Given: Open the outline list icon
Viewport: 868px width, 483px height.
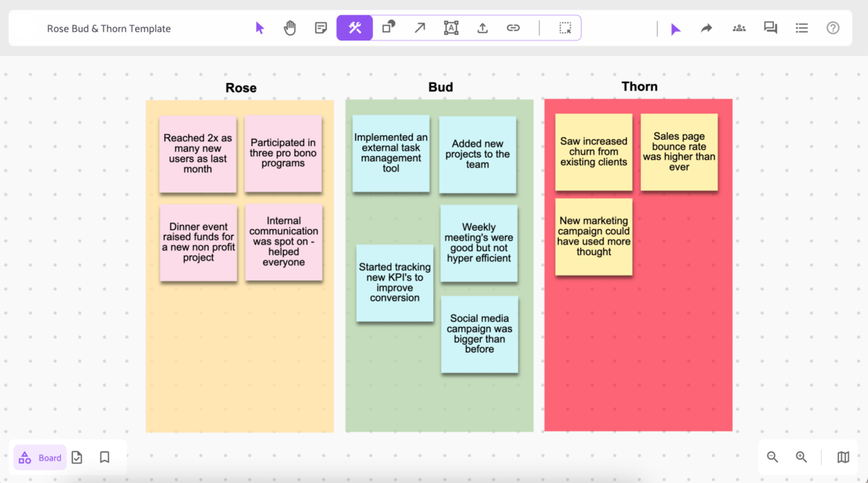Looking at the screenshot, I should [x=801, y=27].
